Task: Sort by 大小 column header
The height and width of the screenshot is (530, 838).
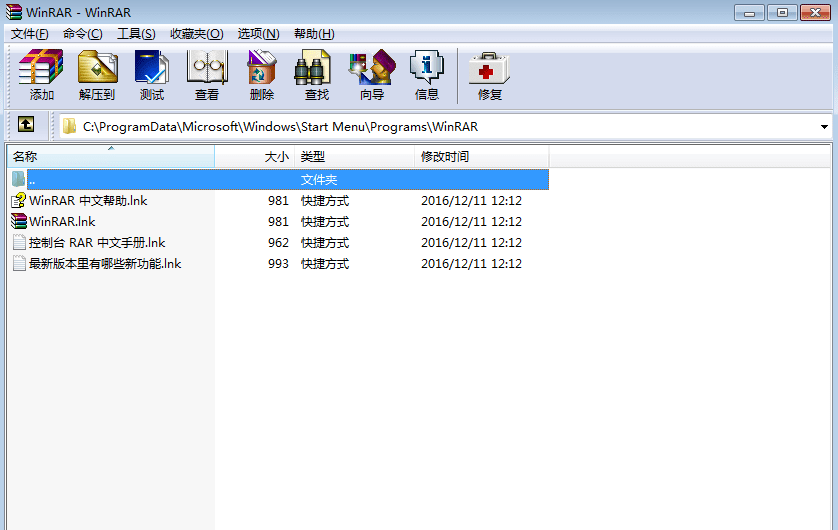Action: [x=255, y=156]
